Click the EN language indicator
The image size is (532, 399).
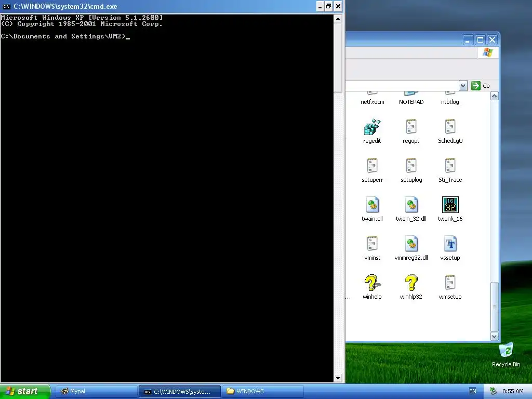[473, 391]
